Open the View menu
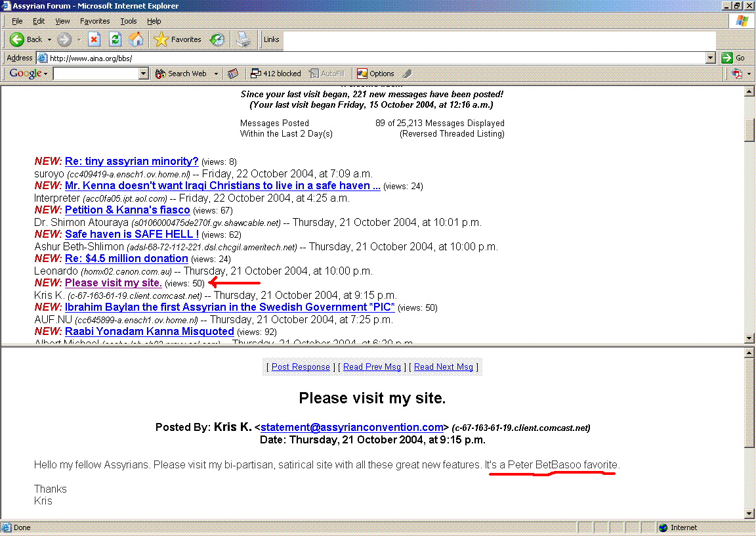Image resolution: width=756 pixels, height=536 pixels. coord(62,21)
